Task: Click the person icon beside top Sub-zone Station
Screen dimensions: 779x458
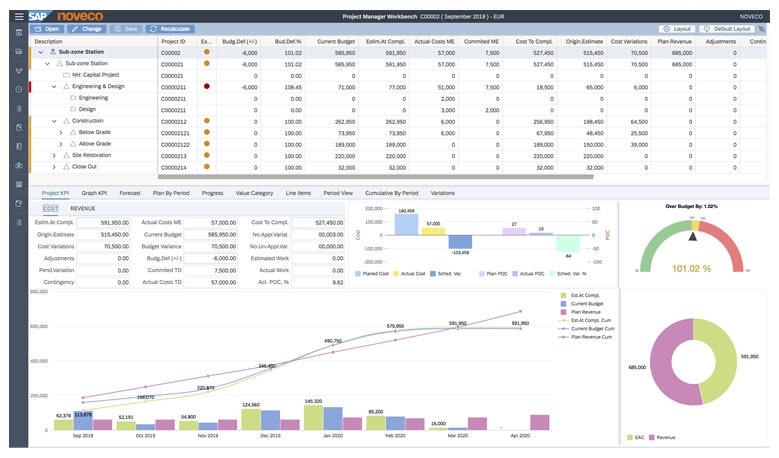Action: [53, 52]
